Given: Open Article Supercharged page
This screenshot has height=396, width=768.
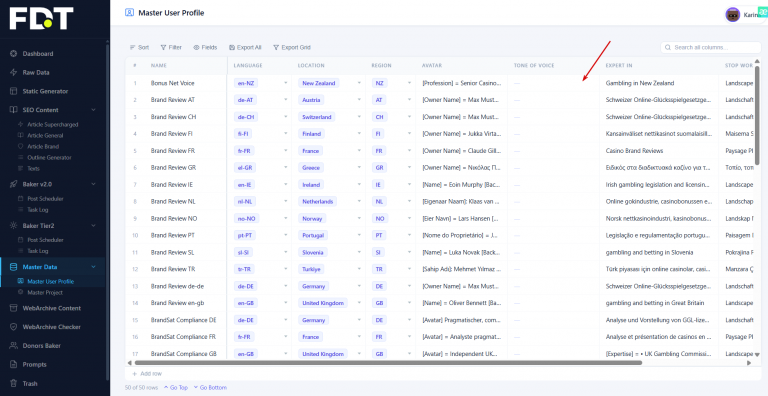Looking at the screenshot, I should tap(52, 124).
